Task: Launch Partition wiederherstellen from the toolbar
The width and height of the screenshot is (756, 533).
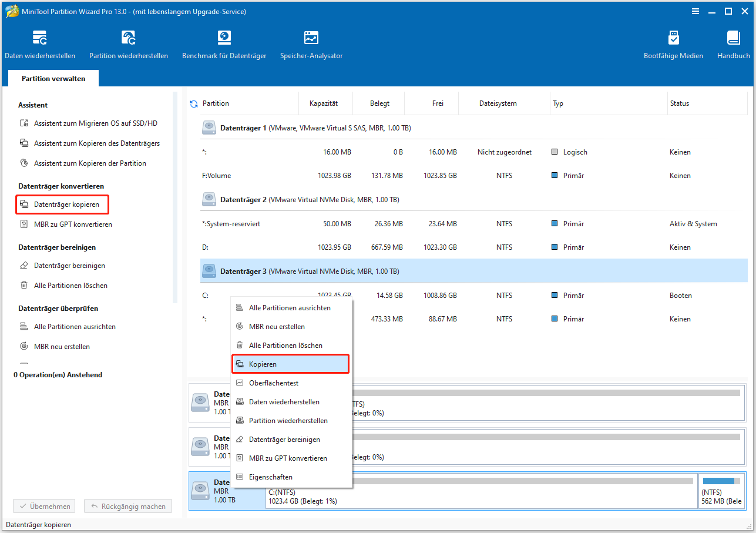Action: click(x=129, y=44)
